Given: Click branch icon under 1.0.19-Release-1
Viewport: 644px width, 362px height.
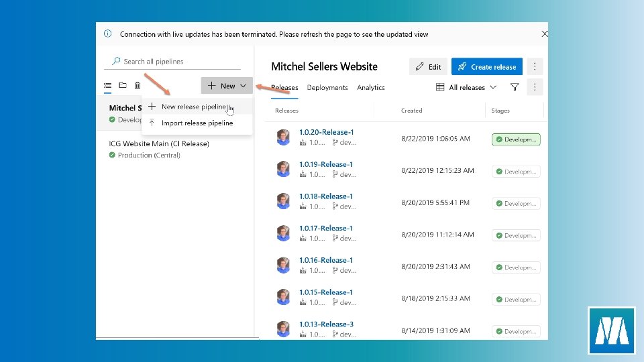Looking at the screenshot, I should 335,174.
